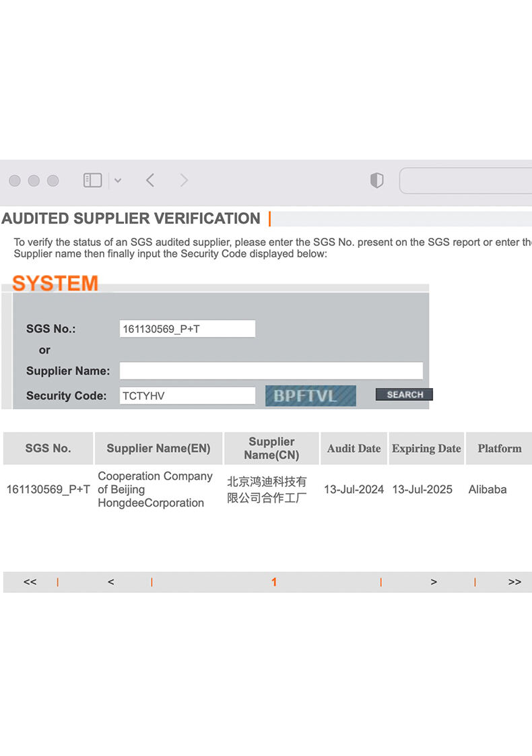The image size is (532, 756).
Task: Open the sidebar dropdown chevron
Action: coord(118,181)
